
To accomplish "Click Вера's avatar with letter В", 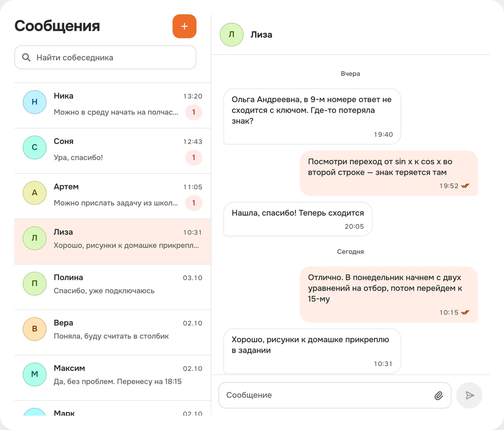I will tap(34, 329).
